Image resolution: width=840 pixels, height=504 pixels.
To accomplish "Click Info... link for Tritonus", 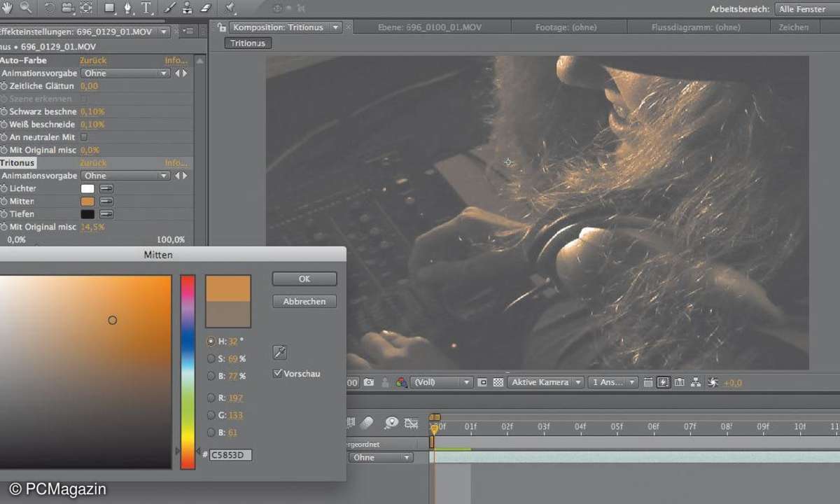I will [x=176, y=163].
